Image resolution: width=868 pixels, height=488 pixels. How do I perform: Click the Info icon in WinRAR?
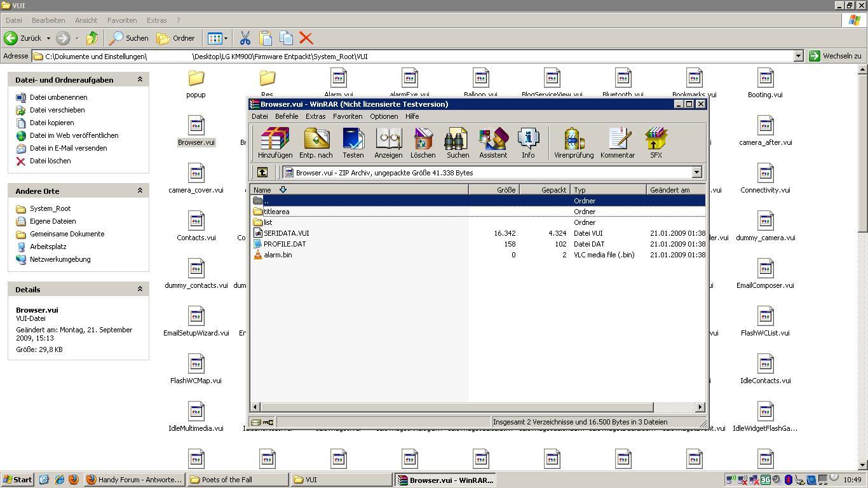pos(528,142)
